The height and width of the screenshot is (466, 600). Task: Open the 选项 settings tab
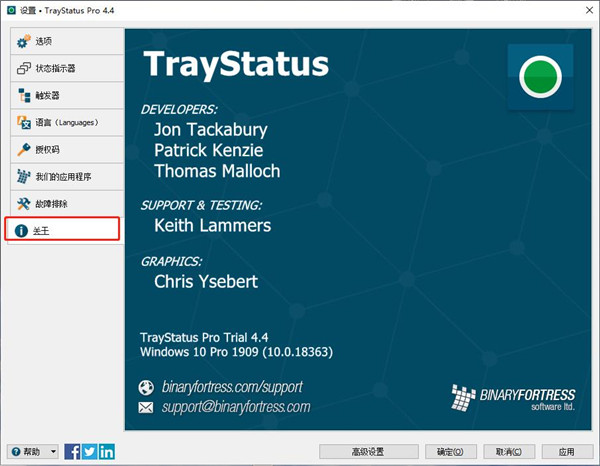pos(67,41)
